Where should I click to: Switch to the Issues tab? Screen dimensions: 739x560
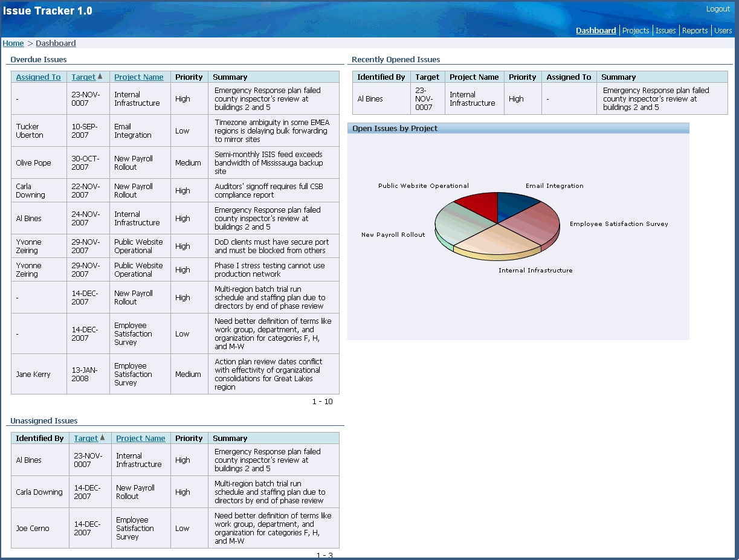pos(665,30)
